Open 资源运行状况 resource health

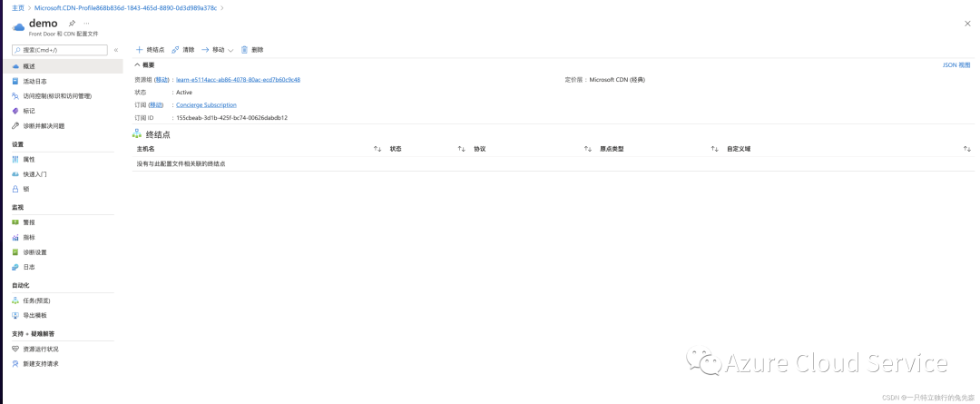pyautogui.click(x=41, y=350)
